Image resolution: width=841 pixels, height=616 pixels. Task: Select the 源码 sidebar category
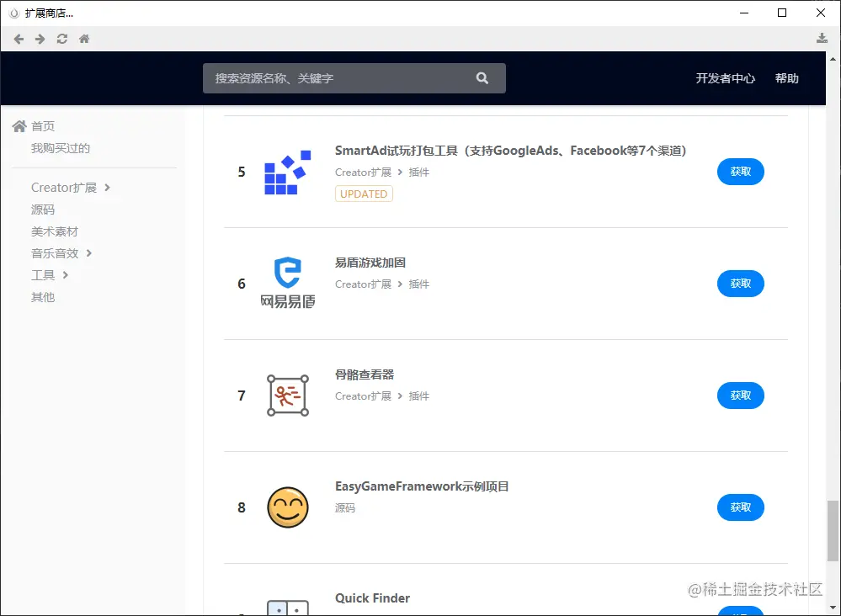tap(43, 210)
